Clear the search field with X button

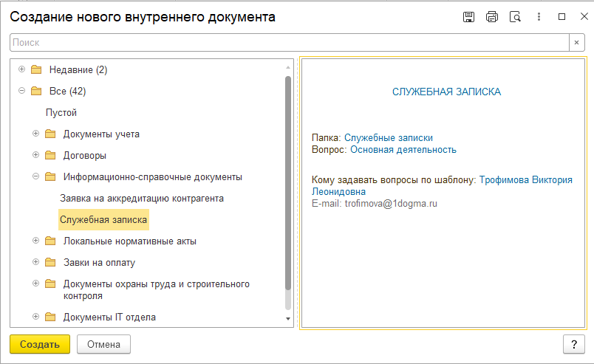577,43
